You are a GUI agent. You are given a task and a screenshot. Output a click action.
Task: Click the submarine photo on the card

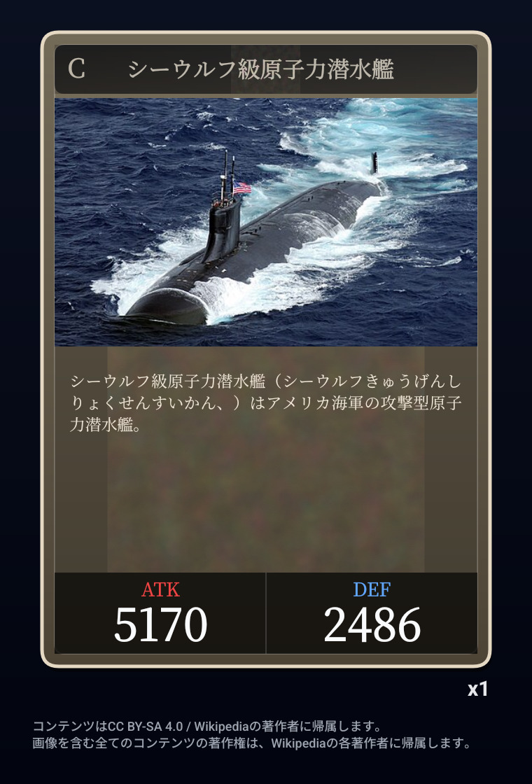[265, 222]
